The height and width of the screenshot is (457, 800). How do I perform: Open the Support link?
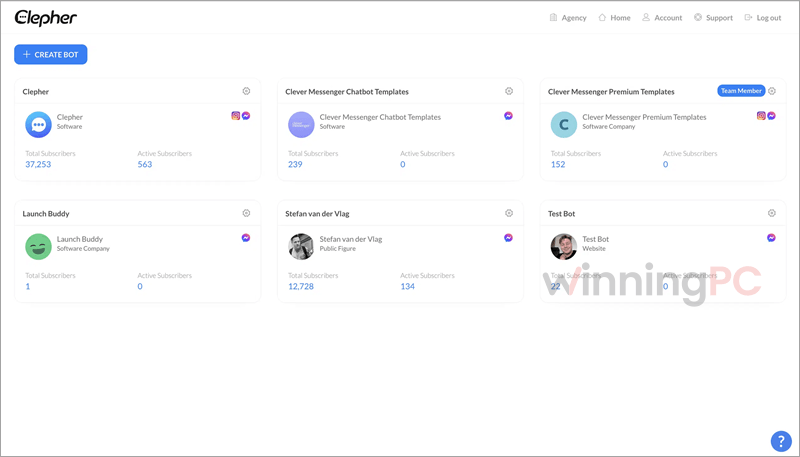713,18
